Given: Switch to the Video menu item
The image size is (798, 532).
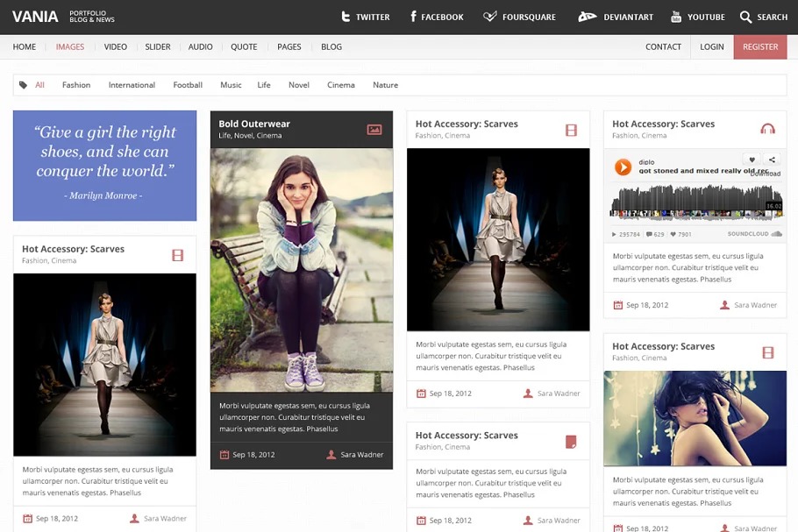Looking at the screenshot, I should pos(115,46).
